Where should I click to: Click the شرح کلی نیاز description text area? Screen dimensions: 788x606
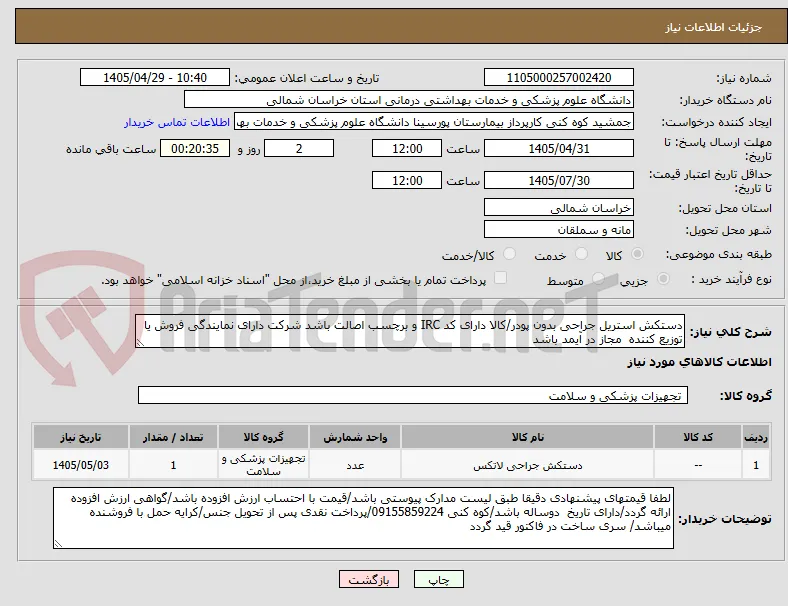tap(410, 331)
